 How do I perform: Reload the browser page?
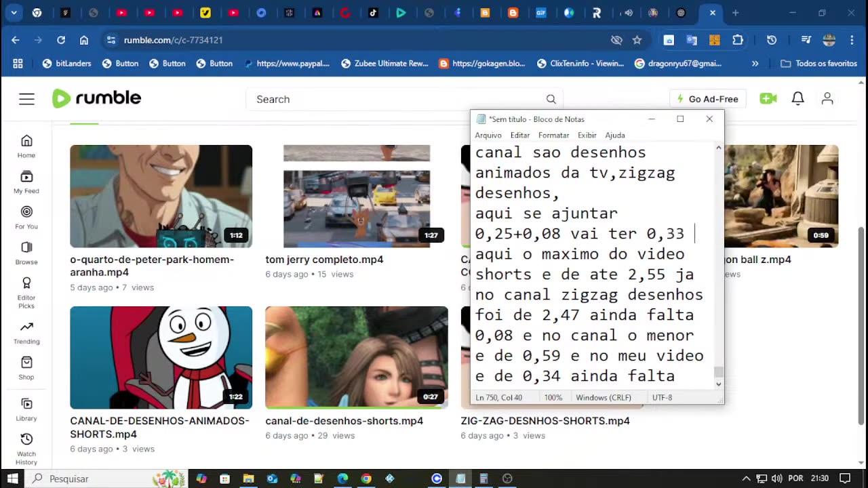61,40
